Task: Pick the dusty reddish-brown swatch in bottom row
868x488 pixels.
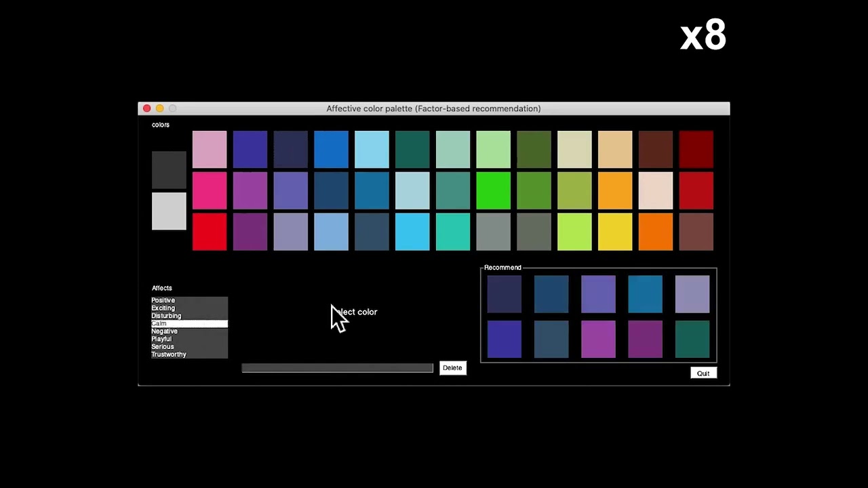Action: tap(696, 232)
